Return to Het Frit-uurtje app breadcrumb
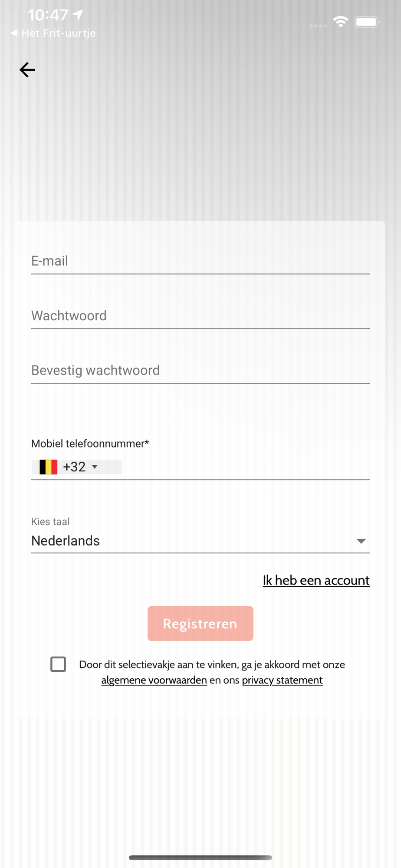401x868 pixels. pyautogui.click(x=53, y=33)
